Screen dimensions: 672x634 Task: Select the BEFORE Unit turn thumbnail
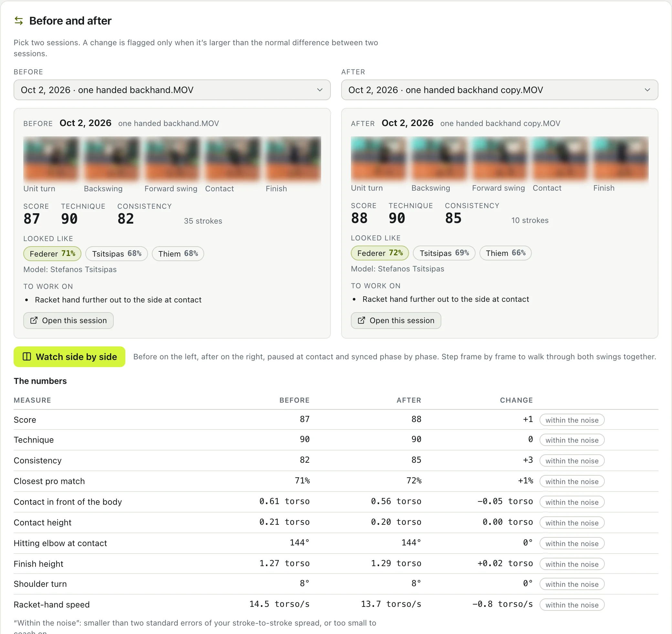tap(51, 158)
